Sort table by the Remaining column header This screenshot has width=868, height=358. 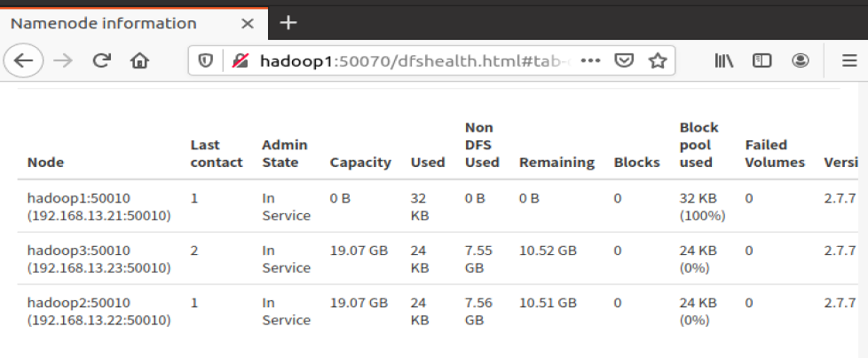pos(556,163)
